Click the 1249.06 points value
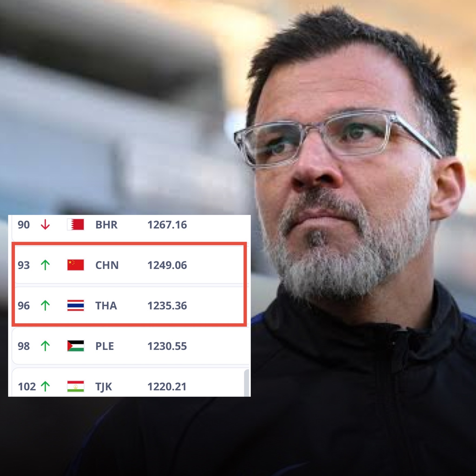 (167, 265)
